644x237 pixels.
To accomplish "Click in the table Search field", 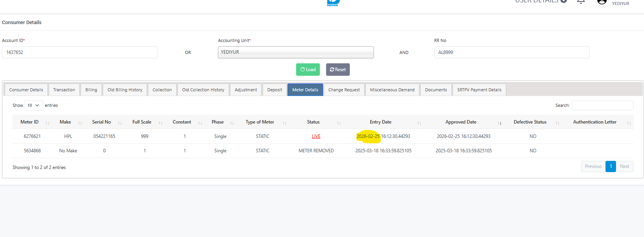I will (x=602, y=105).
